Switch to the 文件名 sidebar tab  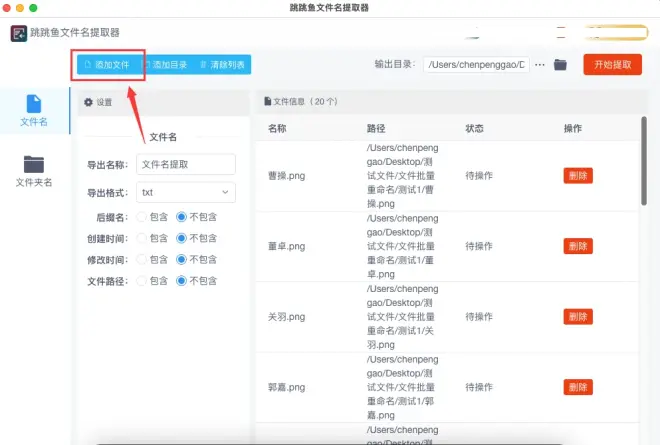click(x=34, y=111)
